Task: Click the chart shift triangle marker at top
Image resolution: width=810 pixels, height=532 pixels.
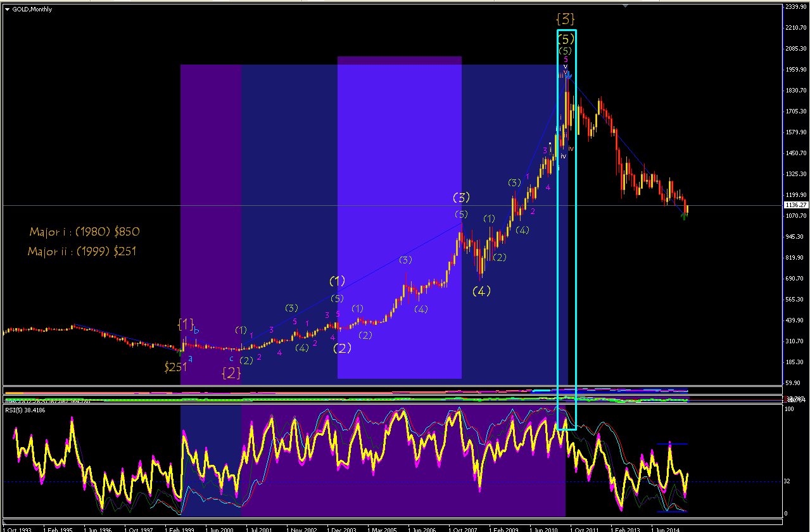Action: [x=626, y=6]
